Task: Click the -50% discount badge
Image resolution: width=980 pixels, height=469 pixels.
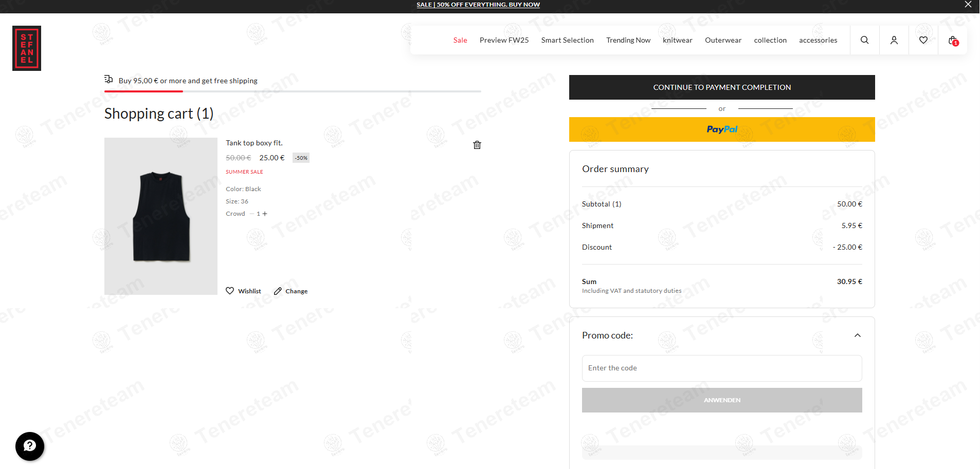Action: point(301,158)
